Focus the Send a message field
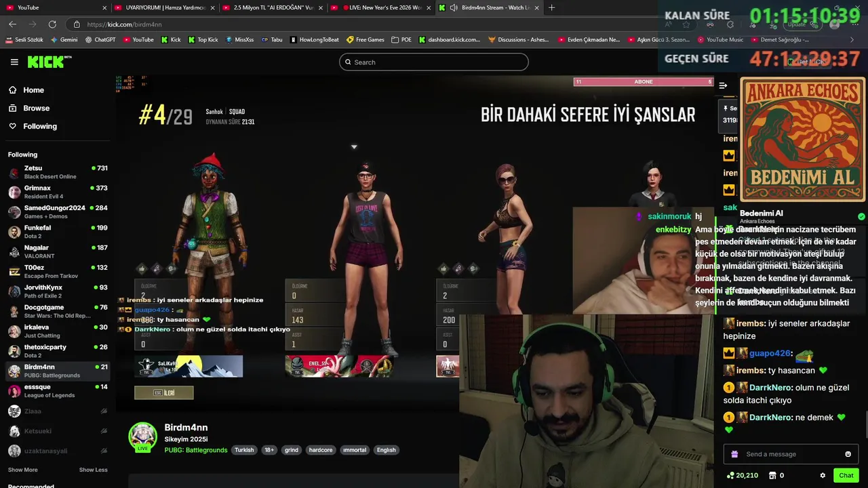 click(x=791, y=454)
